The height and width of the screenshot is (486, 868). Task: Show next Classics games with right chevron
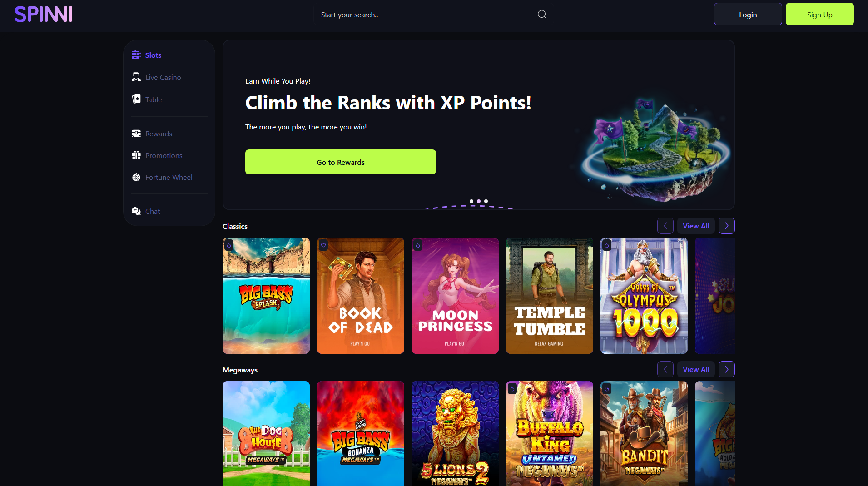[x=726, y=226]
